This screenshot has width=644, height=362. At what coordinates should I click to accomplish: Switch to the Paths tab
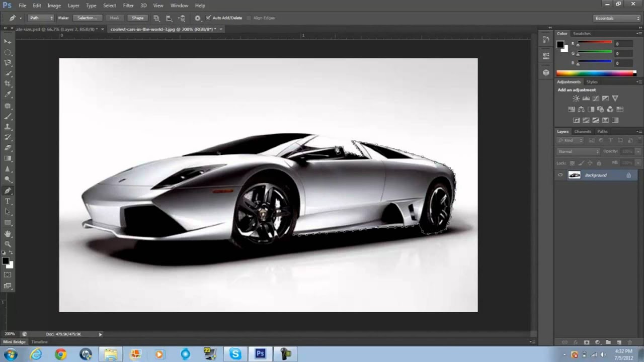click(602, 132)
